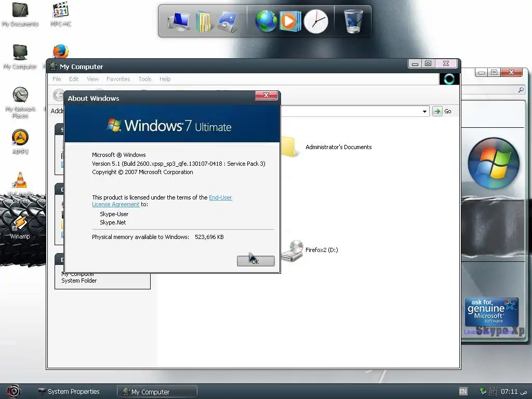This screenshot has width=532, height=399.
Task: Open the Help menu
Action: click(165, 79)
